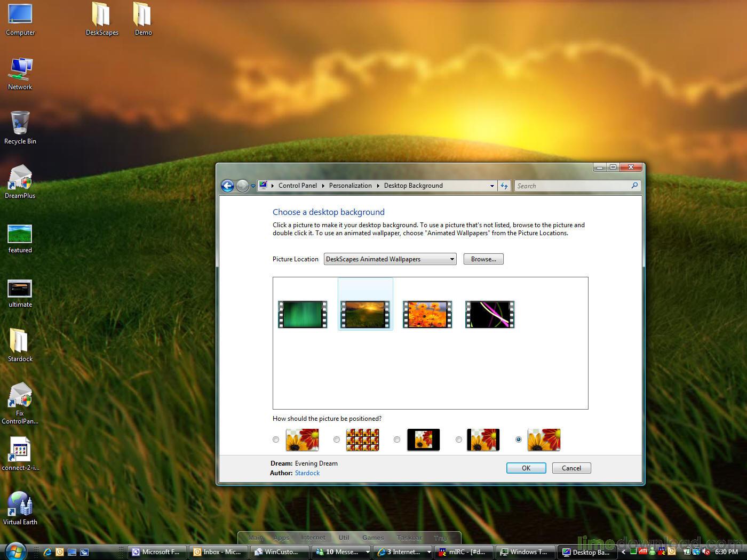The width and height of the screenshot is (747, 560).
Task: Click the back navigation arrow
Action: click(227, 186)
